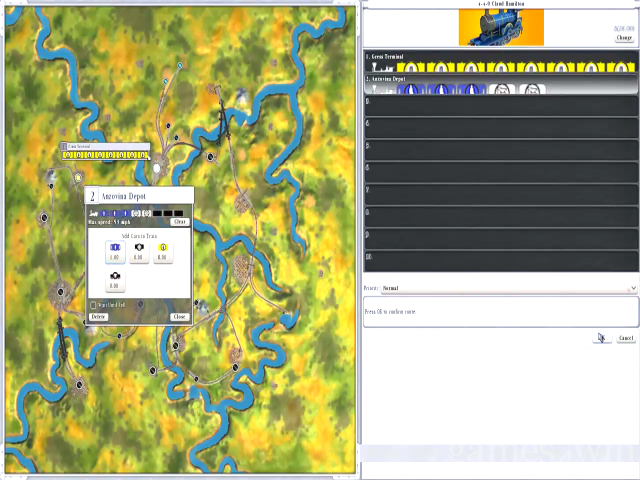
Task: Click the first blue car in the Anzovina Depot row
Action: [405, 89]
